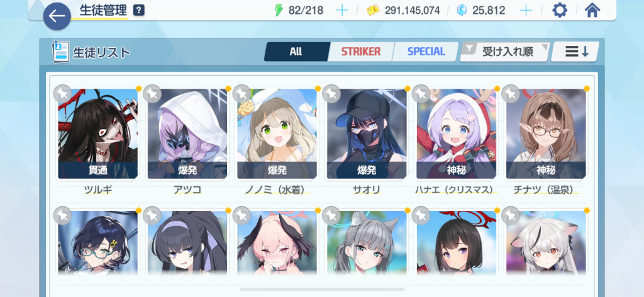
Task: Switch to the STRIKER tab
Action: click(x=360, y=52)
